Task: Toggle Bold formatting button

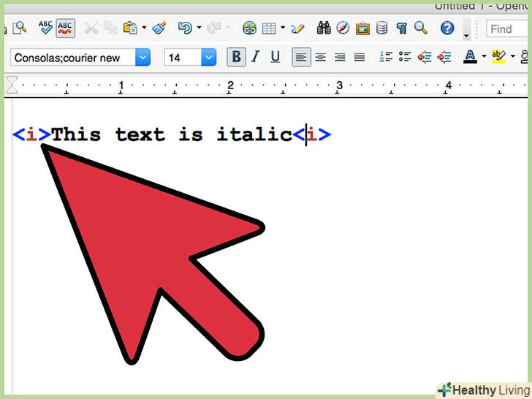Action: point(236,57)
